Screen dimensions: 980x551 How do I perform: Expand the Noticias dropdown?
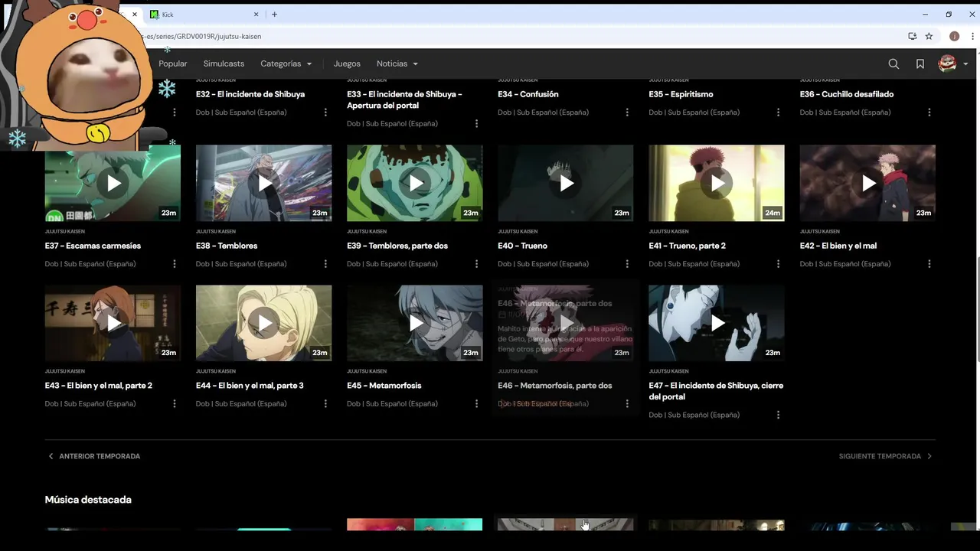click(397, 64)
